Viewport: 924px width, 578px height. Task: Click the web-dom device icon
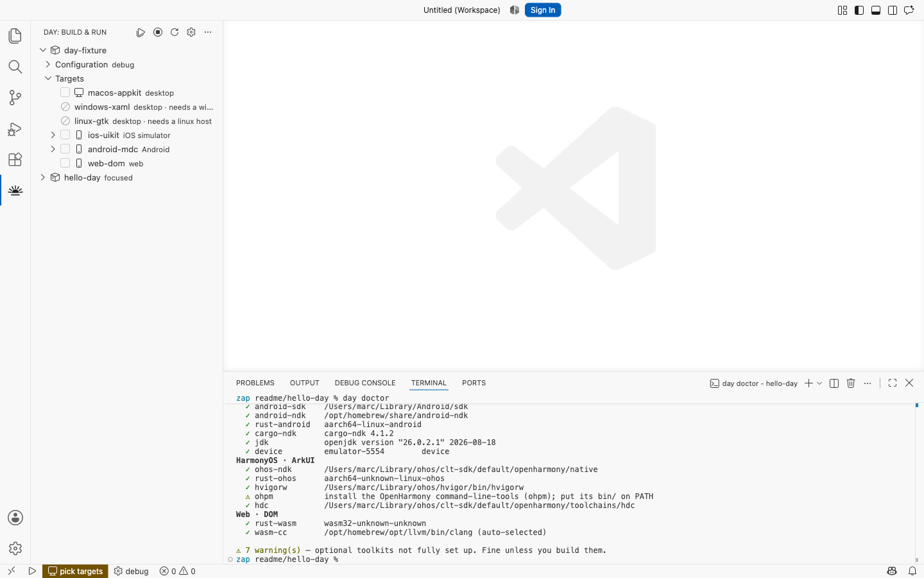[x=79, y=163]
